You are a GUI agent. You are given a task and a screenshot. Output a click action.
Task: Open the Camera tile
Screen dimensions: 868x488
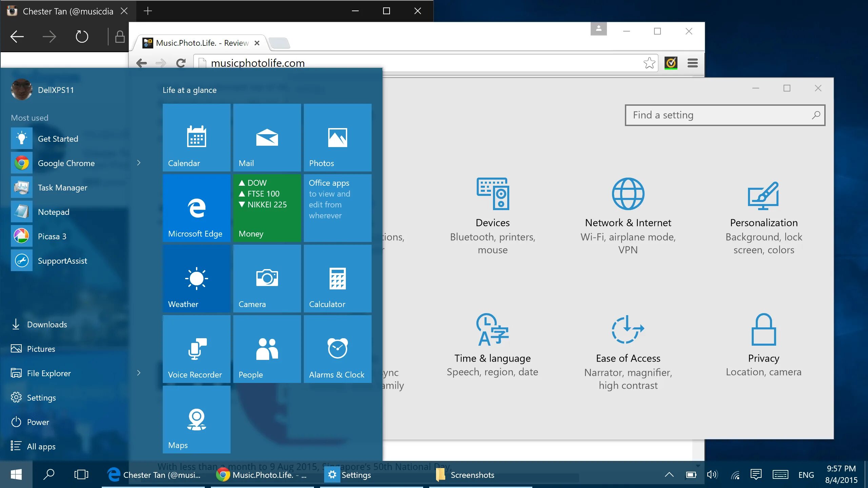pyautogui.click(x=267, y=278)
